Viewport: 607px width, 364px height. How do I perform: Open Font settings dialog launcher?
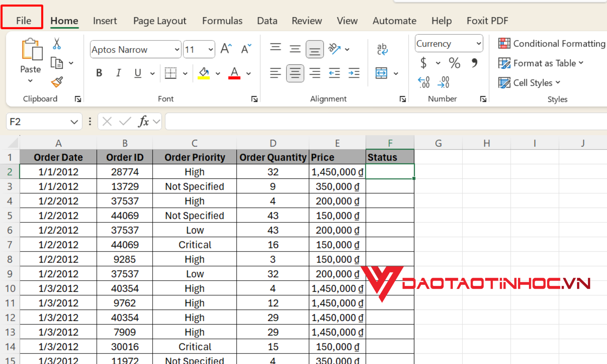tap(254, 99)
